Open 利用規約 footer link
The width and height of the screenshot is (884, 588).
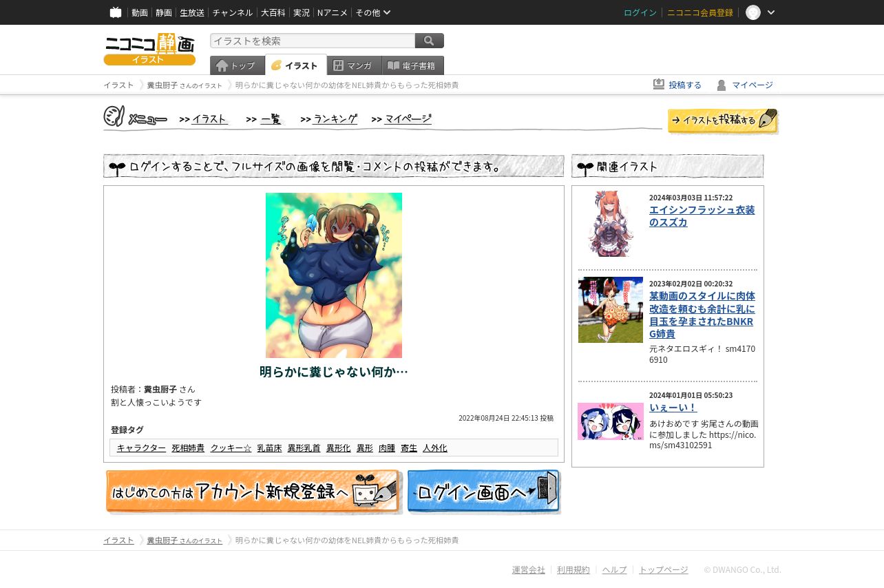pyautogui.click(x=573, y=569)
